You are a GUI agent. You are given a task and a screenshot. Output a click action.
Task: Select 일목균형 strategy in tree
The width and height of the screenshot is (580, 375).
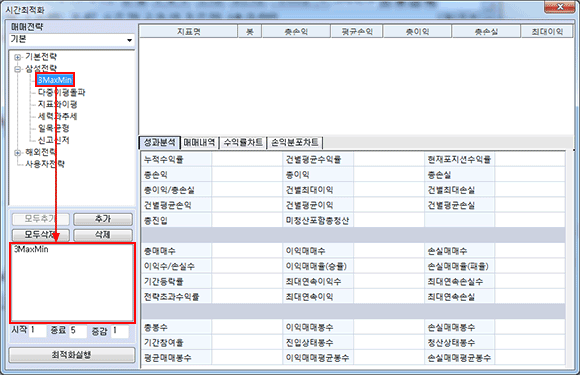(54, 128)
